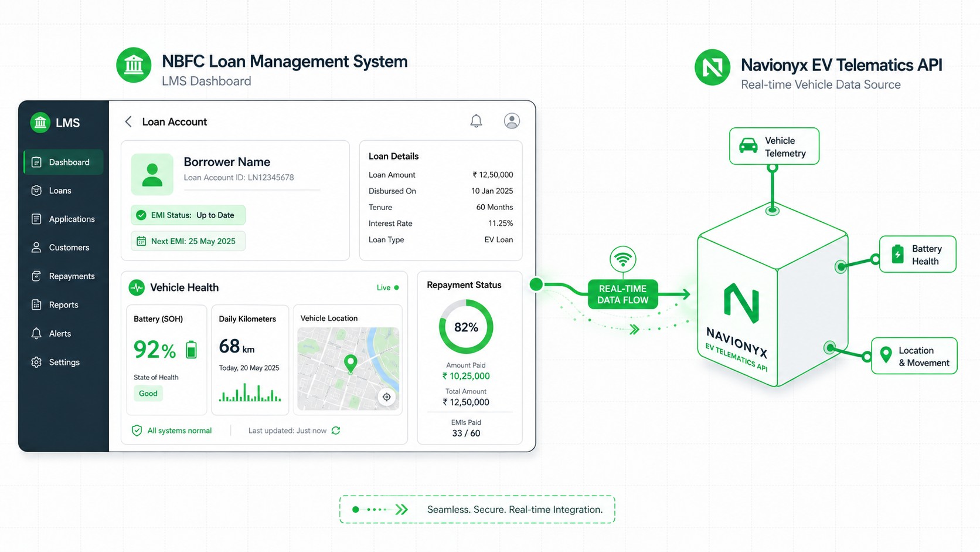Image resolution: width=980 pixels, height=552 pixels.
Task: Open the notifications bell icon
Action: tap(476, 121)
